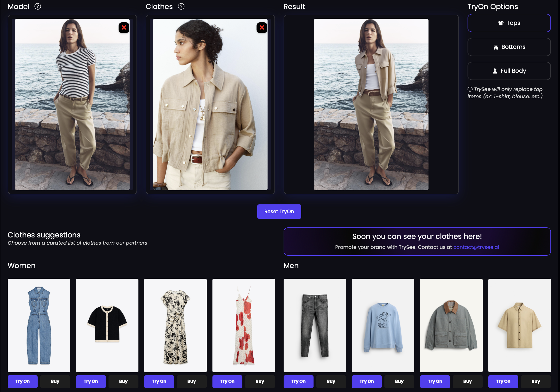
Task: Buy the black floral print dress
Action: click(x=191, y=381)
